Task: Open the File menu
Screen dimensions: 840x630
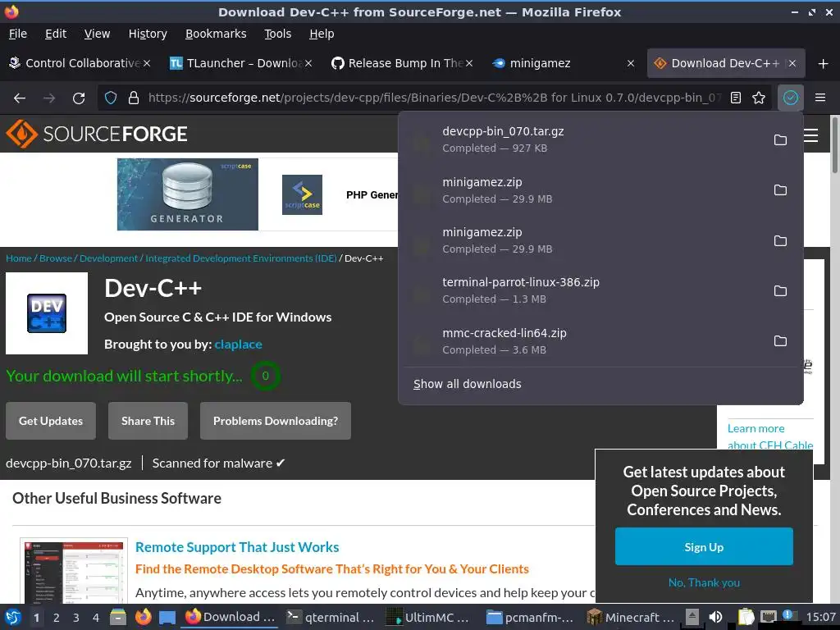Action: (x=18, y=34)
